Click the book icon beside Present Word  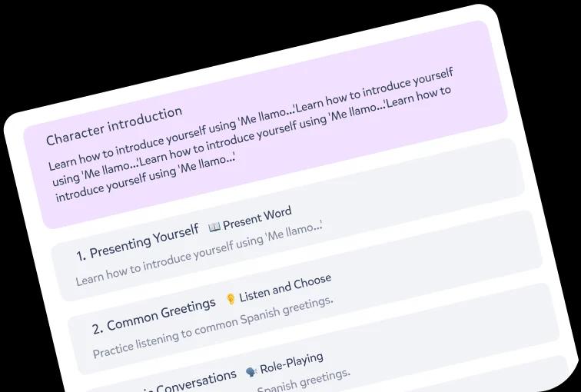(214, 227)
